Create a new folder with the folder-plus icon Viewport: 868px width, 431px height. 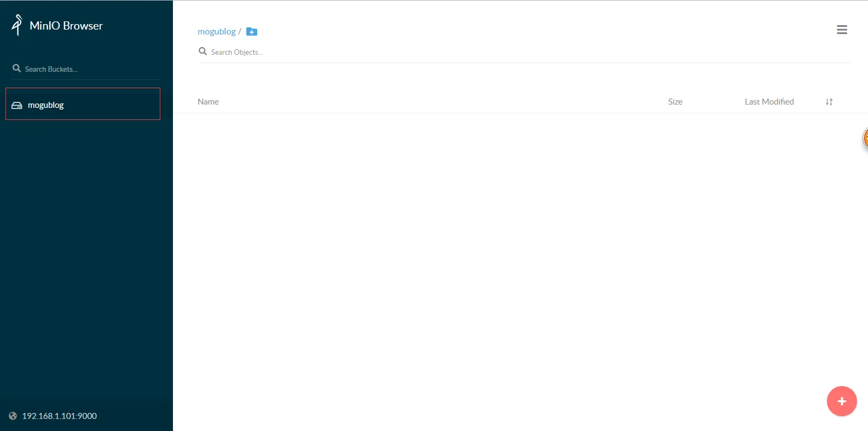(x=252, y=32)
